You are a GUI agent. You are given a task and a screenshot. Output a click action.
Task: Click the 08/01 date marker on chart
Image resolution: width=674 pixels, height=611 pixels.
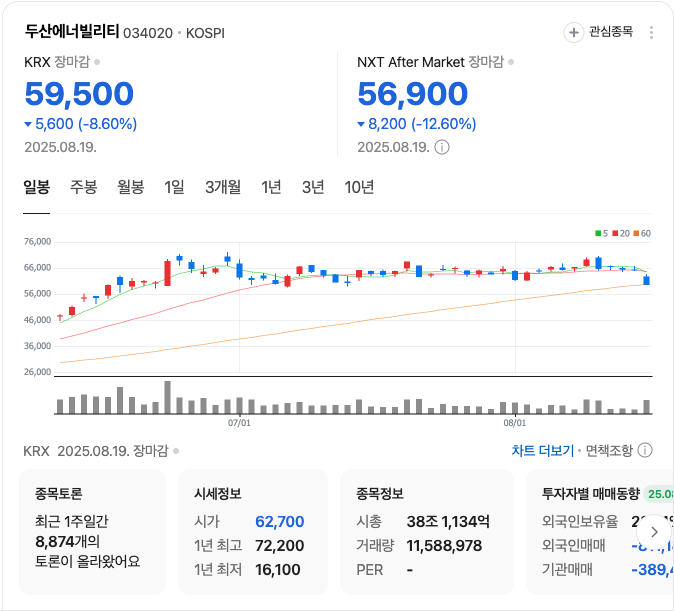tap(515, 423)
